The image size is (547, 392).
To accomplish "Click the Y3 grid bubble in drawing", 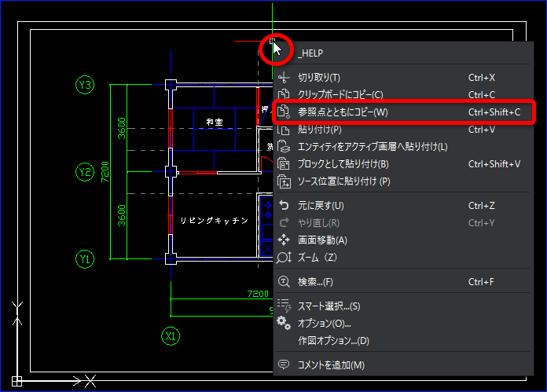I will (x=85, y=85).
